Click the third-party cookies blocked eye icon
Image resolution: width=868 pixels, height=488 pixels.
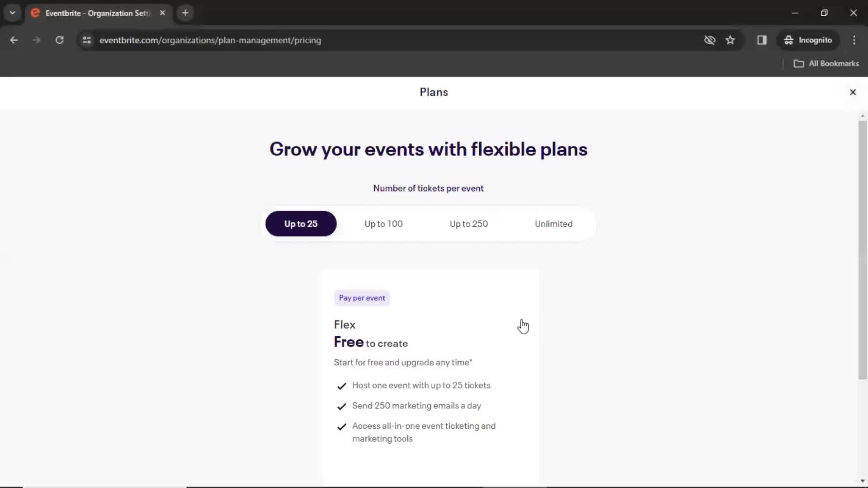click(709, 40)
